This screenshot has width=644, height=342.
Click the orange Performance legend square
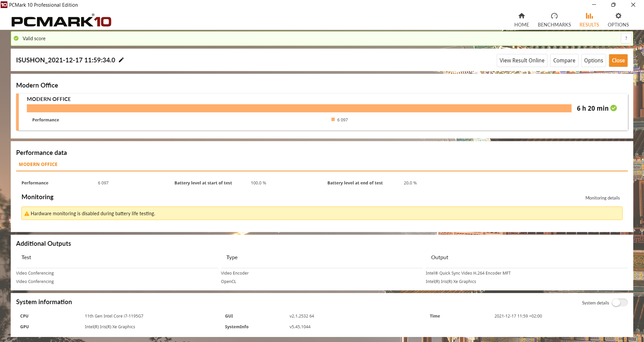333,119
